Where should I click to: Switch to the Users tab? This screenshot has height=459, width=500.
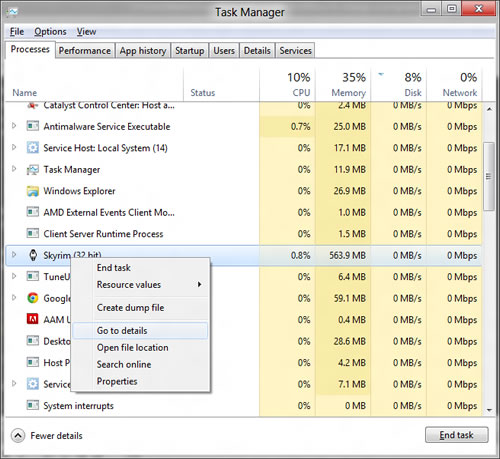pos(224,51)
